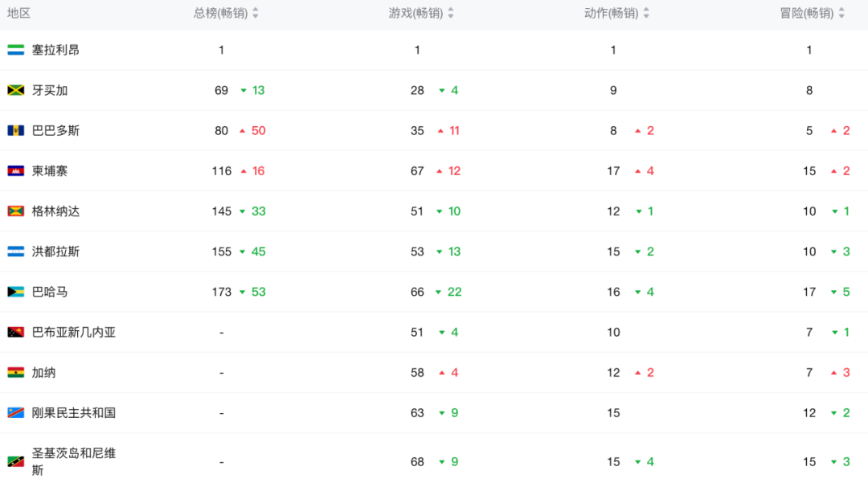The image size is (868, 483).
Task: Click the 动作(畅销) column header
Action: [612, 13]
